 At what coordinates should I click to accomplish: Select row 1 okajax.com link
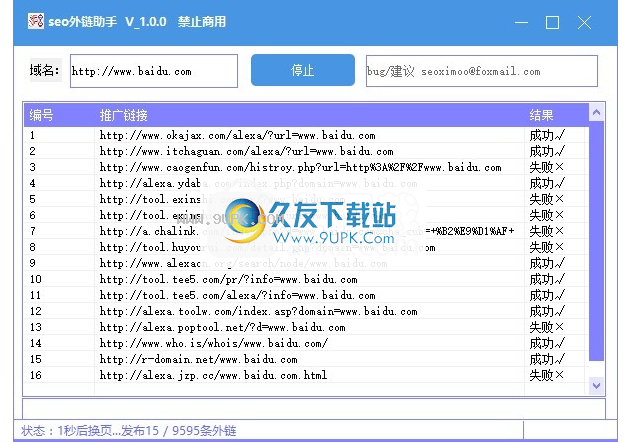[238, 135]
